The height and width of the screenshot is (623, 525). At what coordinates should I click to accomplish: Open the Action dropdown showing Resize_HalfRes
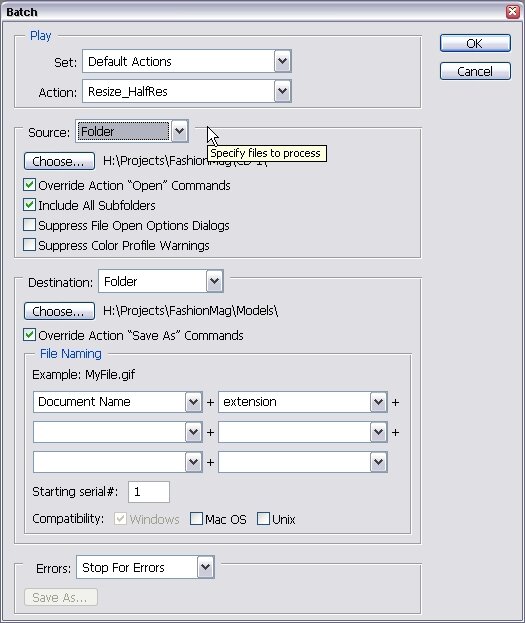click(x=187, y=91)
